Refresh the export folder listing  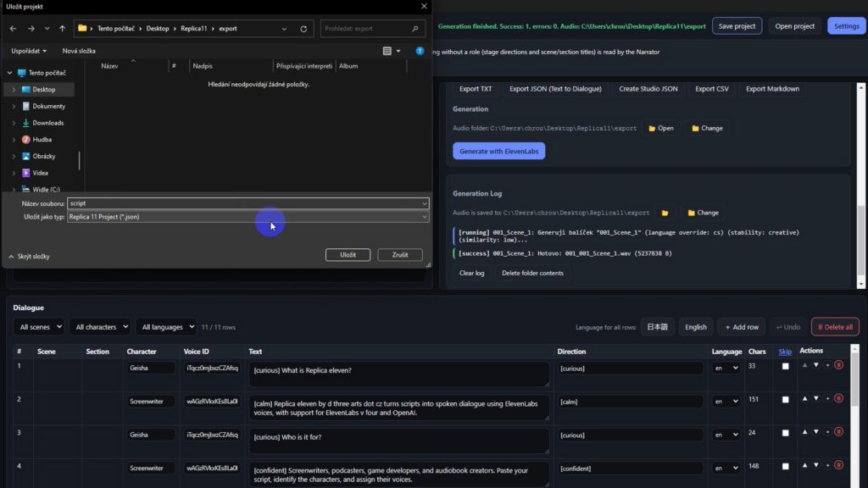click(x=303, y=29)
